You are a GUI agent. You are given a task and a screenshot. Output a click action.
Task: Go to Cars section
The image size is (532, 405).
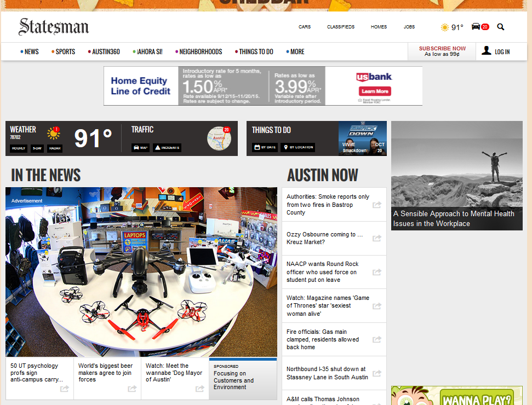(304, 27)
